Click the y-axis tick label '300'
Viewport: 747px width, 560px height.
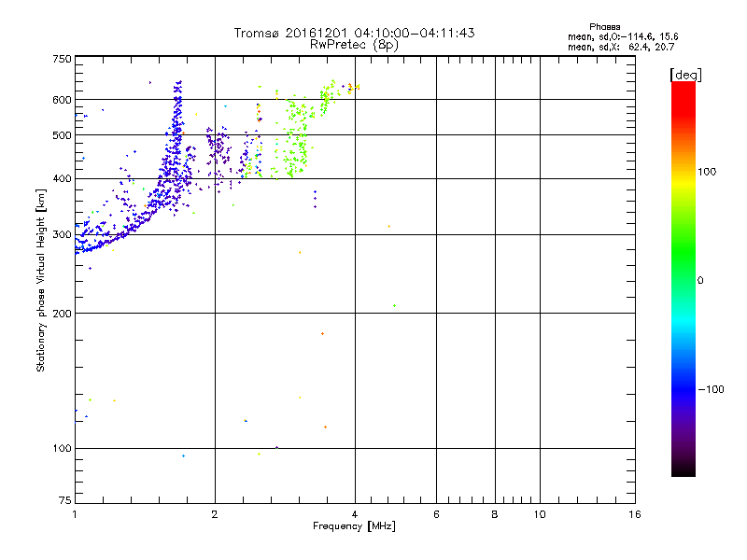coord(62,235)
